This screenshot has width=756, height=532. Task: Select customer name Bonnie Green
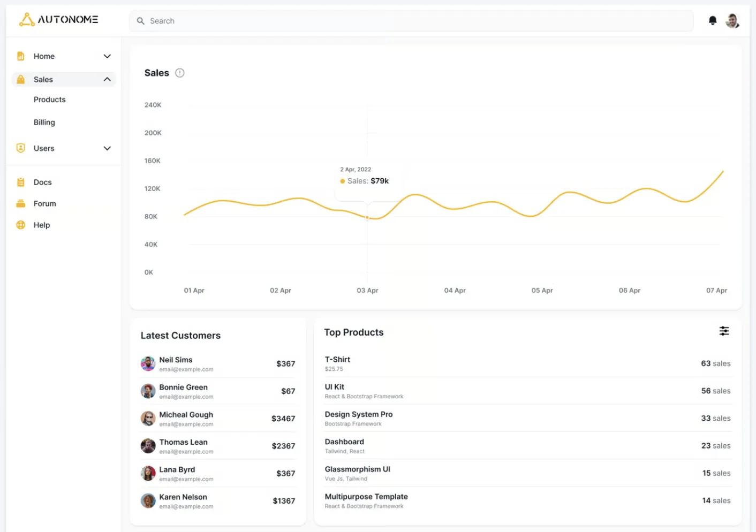tap(183, 387)
